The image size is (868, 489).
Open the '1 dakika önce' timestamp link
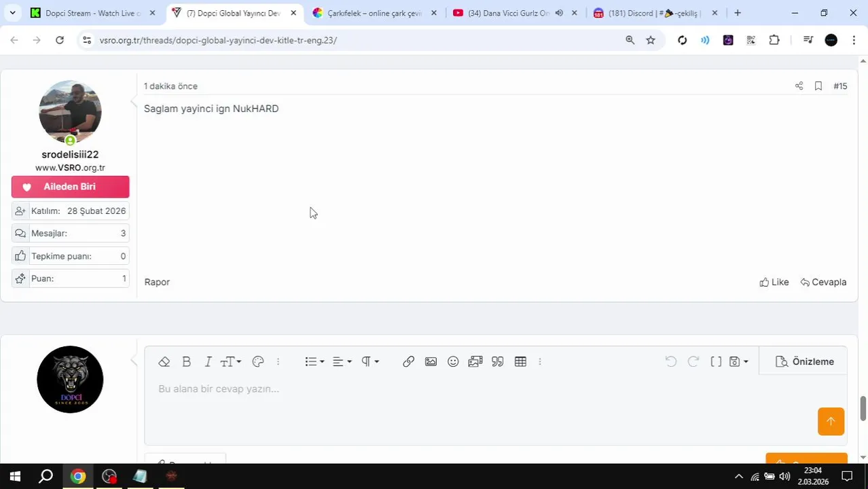[170, 86]
